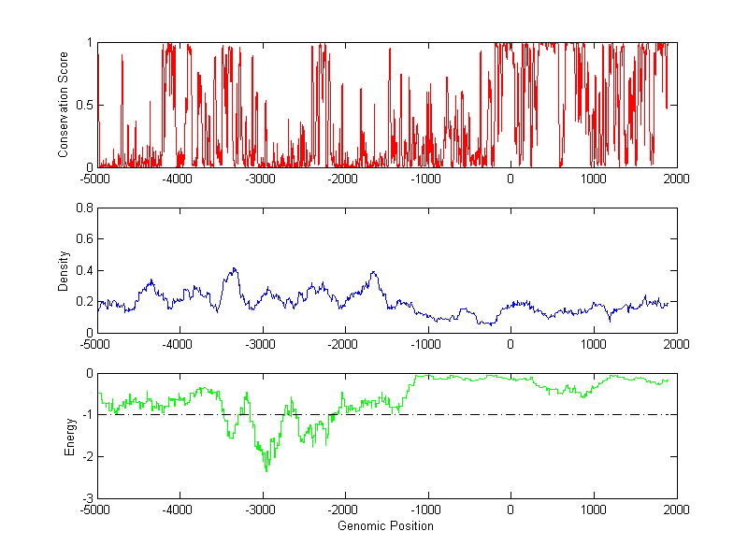Click the Conservation Score y-axis label
The height and width of the screenshot is (560, 748).
click(64, 105)
